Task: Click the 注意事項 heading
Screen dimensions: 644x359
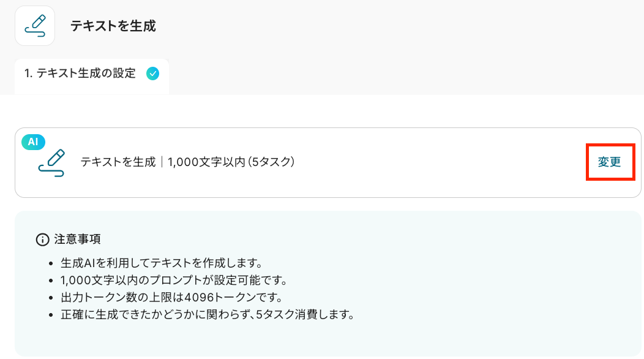Action: pos(78,240)
